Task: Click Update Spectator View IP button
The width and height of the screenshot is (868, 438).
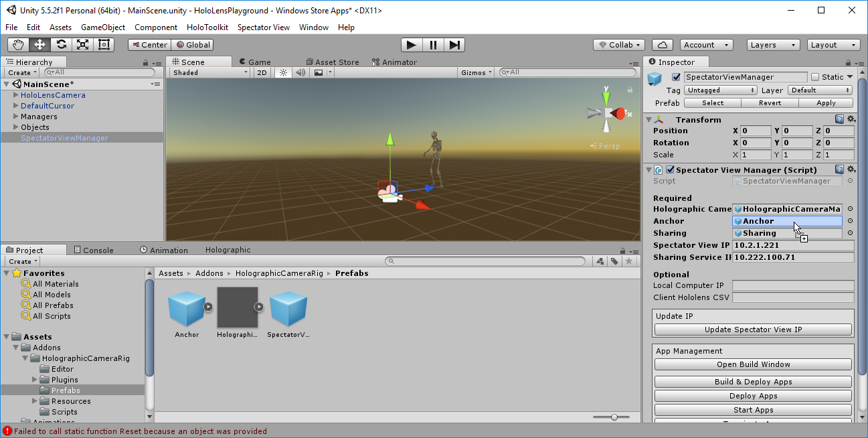Action: (753, 330)
